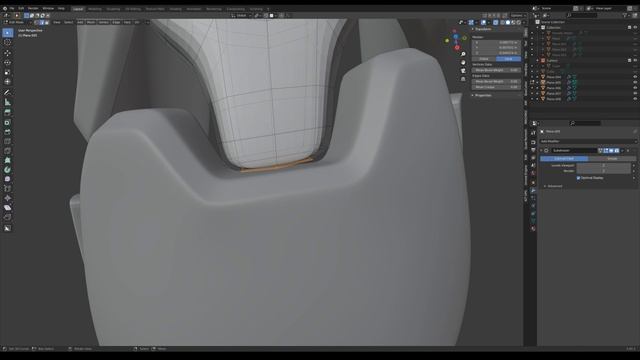Screen dimensions: 640x360
Task: Switch to the Sculpting workspace tab
Action: (113, 9)
